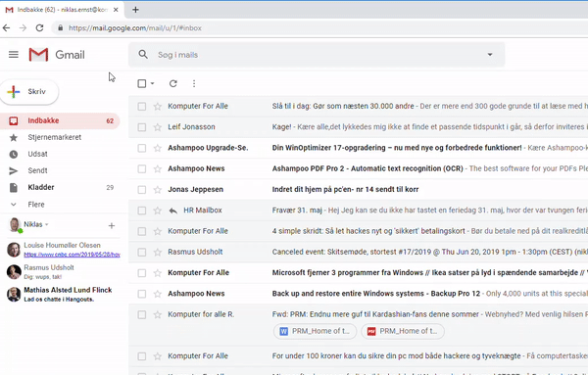This screenshot has height=375, width=588.
Task: Open the Indbakke folder
Action: [60, 120]
